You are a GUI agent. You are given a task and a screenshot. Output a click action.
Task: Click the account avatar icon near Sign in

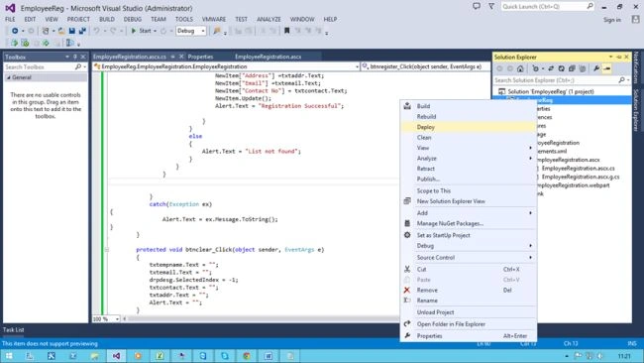636,19
